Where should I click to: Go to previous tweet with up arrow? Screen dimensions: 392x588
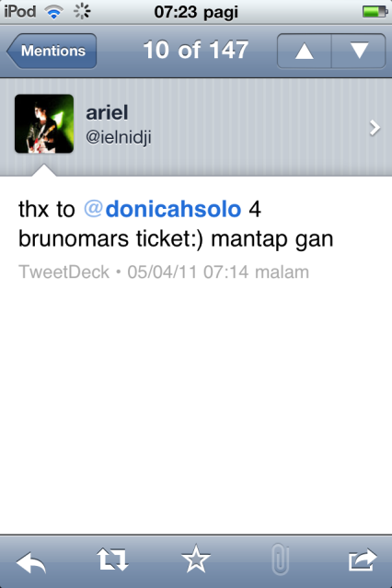coord(305,51)
